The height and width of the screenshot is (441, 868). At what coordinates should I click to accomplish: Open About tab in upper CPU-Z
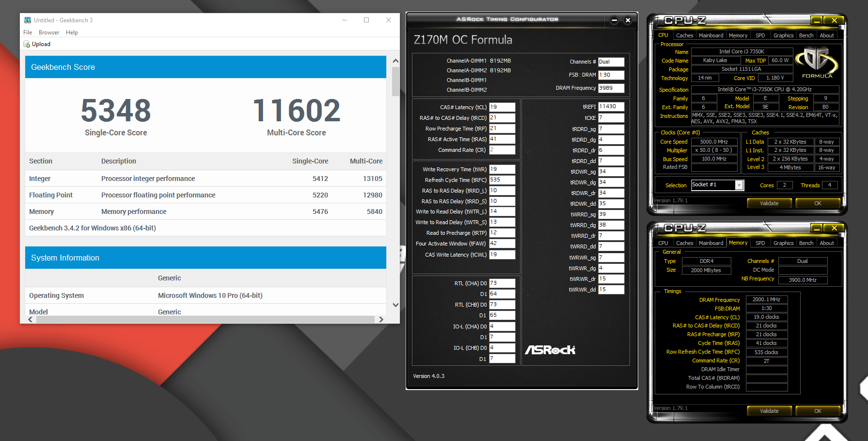(x=827, y=35)
